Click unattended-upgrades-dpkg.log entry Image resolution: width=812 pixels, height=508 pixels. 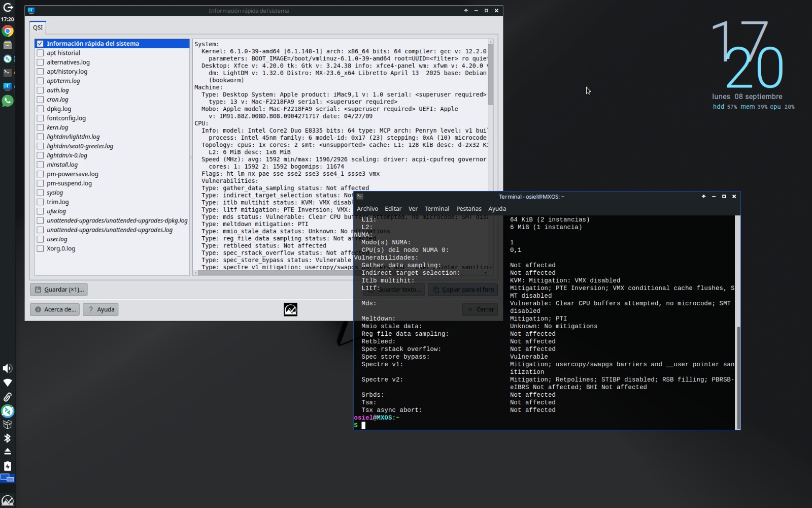pos(117,220)
